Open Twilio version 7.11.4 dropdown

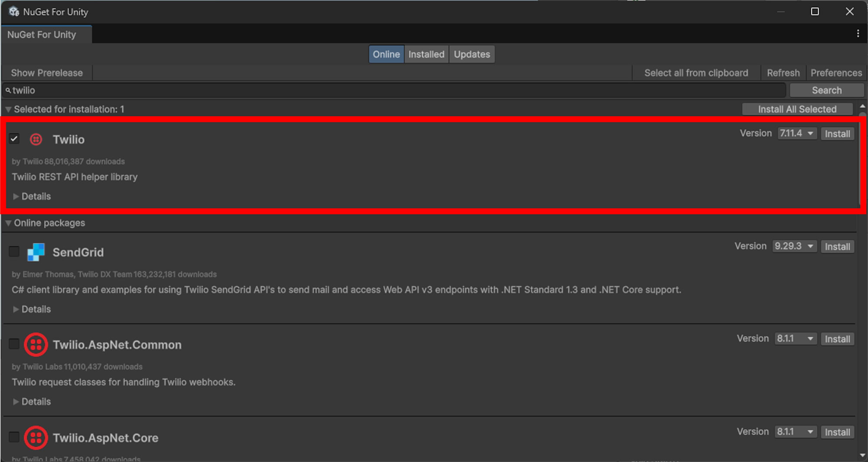(797, 133)
